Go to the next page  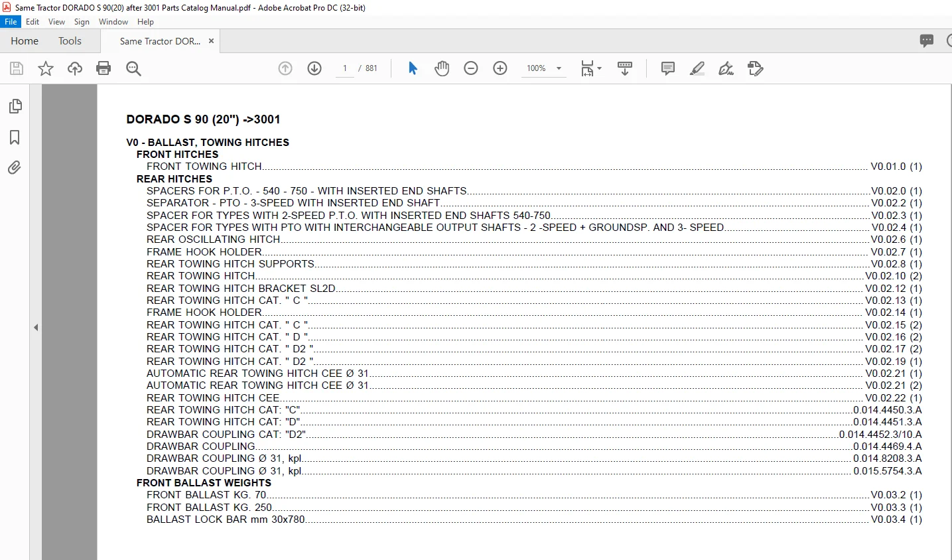coord(314,68)
